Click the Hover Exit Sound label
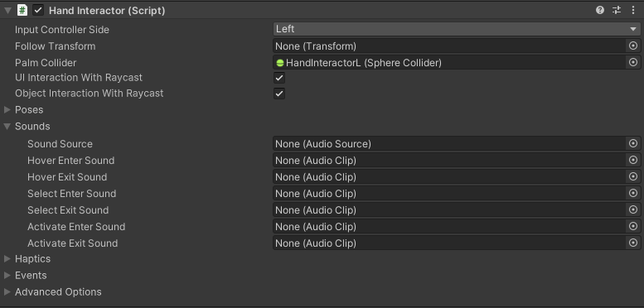Viewport: 644px width, 308px height. point(67,177)
